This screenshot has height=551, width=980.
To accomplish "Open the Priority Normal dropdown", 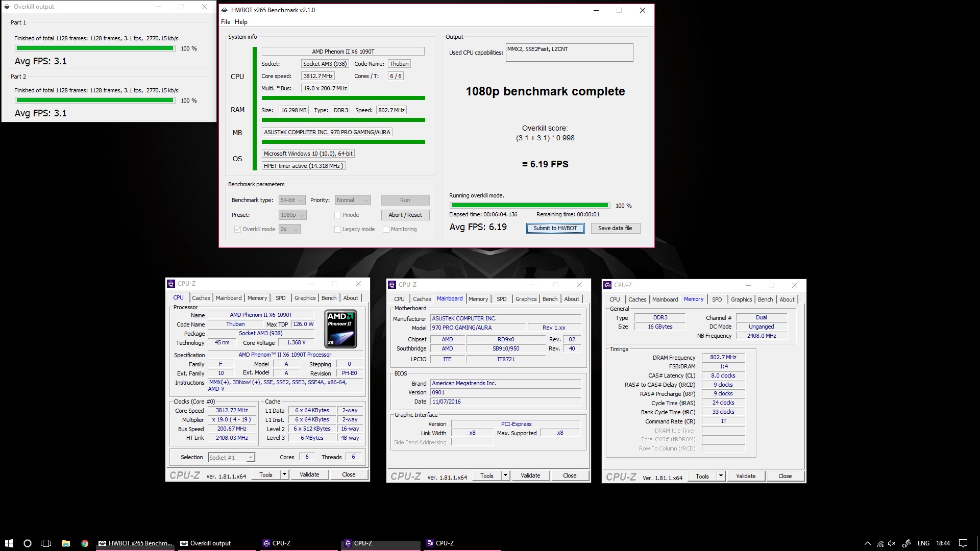I will (x=353, y=200).
